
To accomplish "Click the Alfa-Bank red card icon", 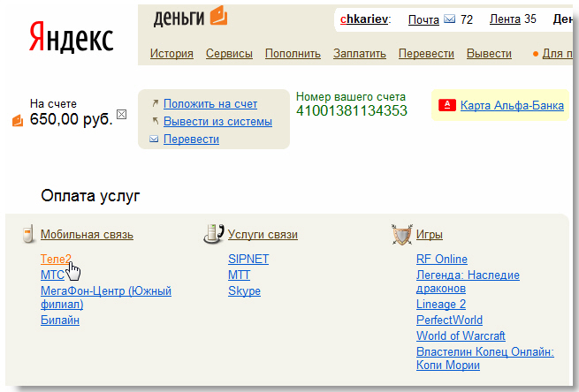I will click(446, 106).
